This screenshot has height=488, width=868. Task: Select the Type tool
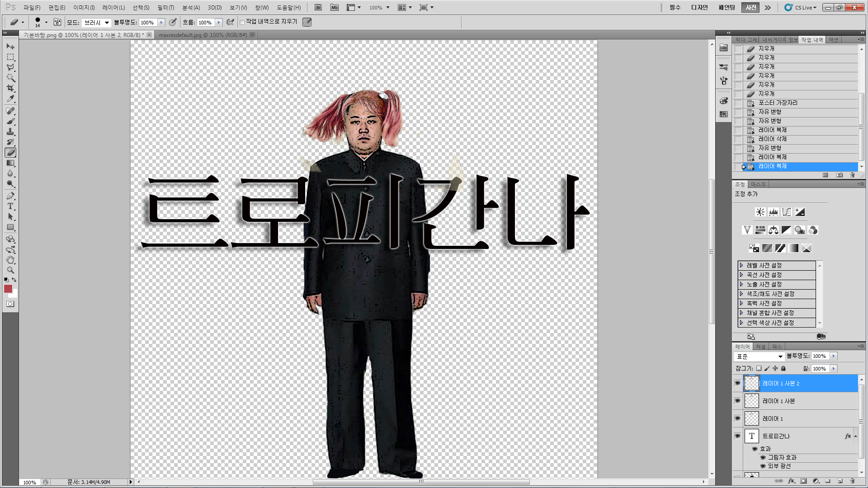[10, 206]
